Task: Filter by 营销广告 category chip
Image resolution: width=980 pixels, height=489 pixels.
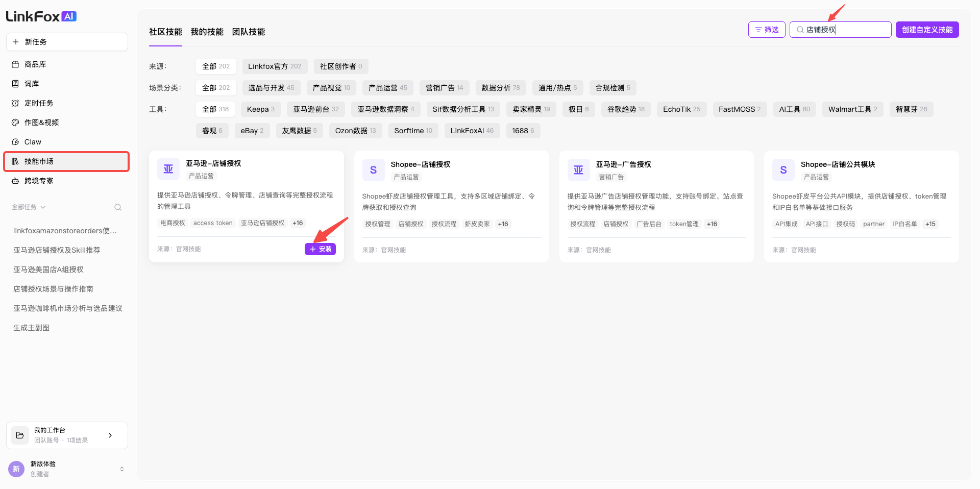Action: coord(445,88)
